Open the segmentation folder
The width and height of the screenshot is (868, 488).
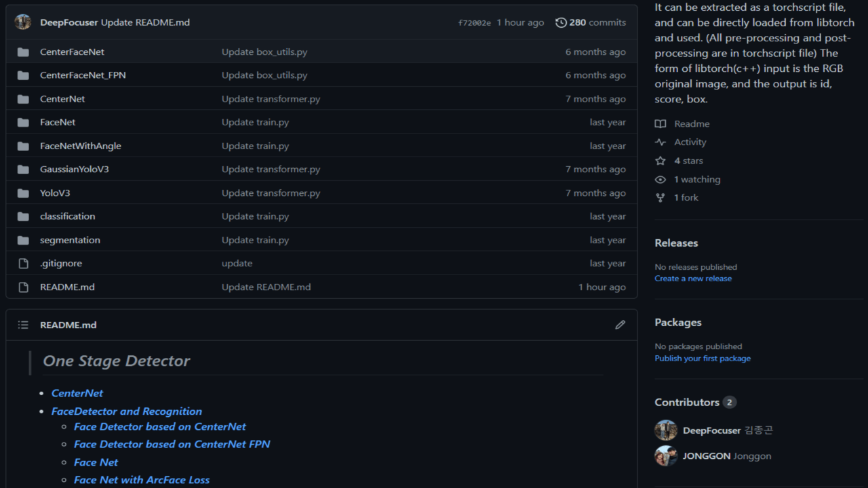point(70,240)
